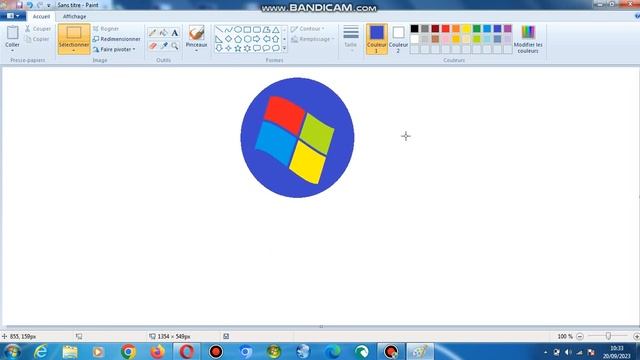Screen dimensions: 640x360
Task: Choose the black color swatch
Action: click(x=414, y=29)
